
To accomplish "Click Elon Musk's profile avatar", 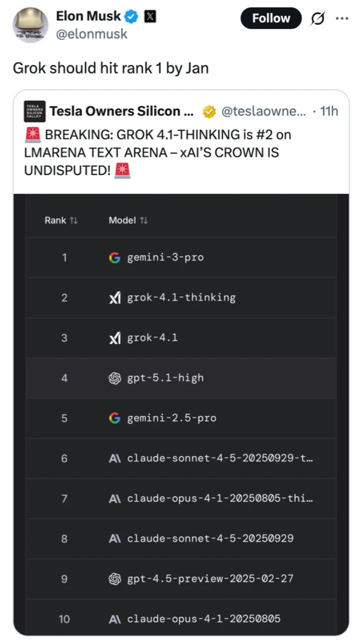I will (x=30, y=25).
